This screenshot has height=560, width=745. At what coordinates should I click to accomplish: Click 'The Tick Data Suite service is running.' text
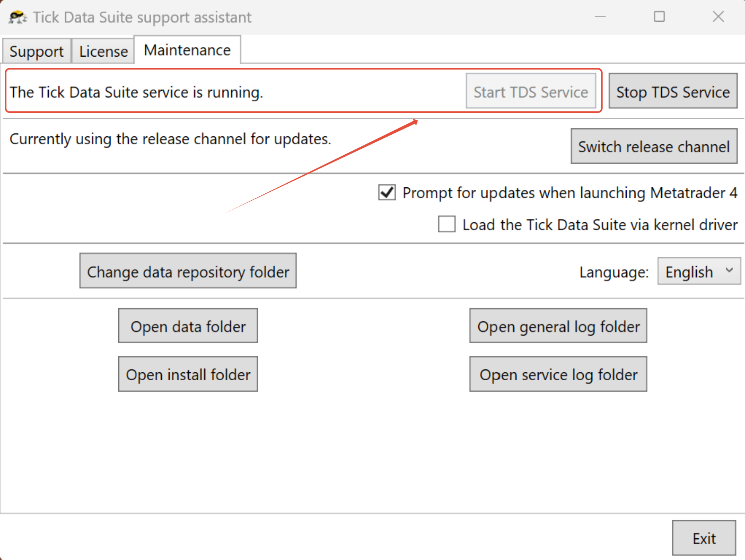click(x=136, y=92)
